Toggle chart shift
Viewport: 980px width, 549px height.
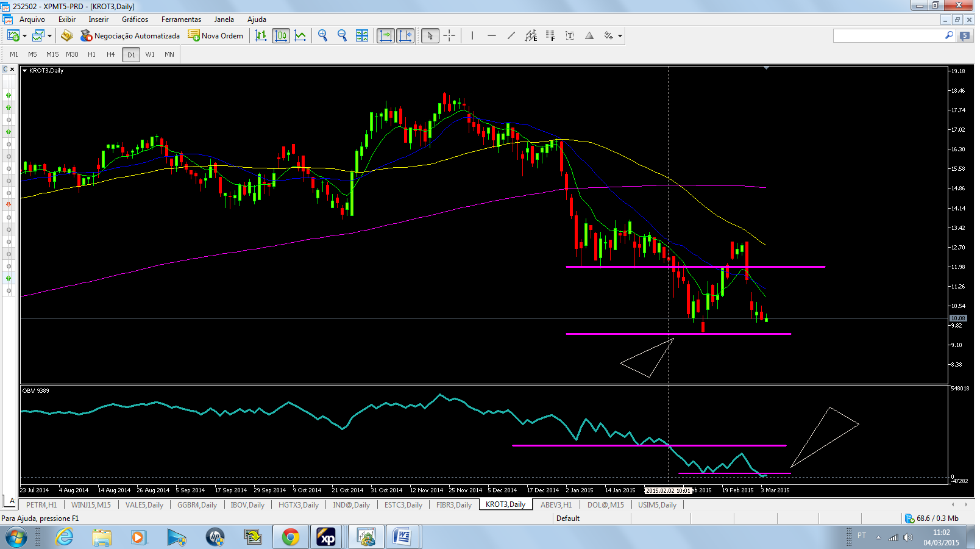click(x=405, y=36)
